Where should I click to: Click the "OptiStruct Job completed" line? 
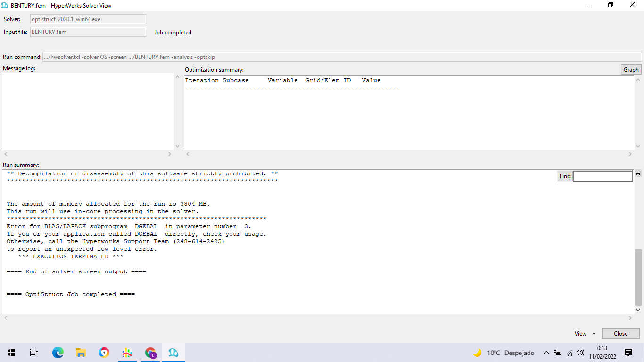[x=71, y=294]
